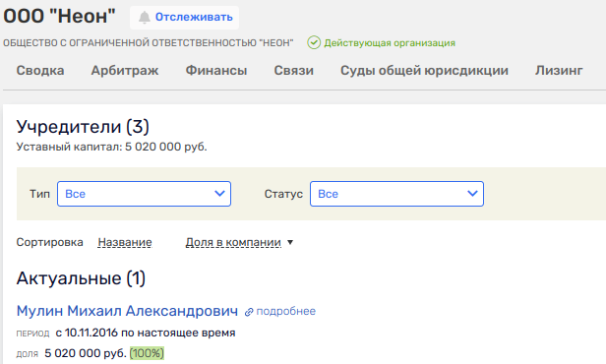This screenshot has width=606, height=364.
Task: Click the green checkmark status icon
Action: coord(314,42)
